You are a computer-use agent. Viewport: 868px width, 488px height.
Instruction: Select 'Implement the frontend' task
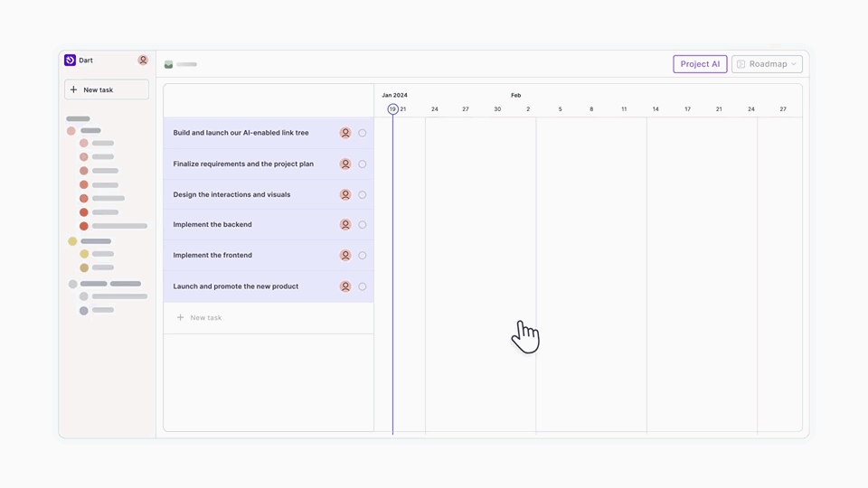pyautogui.click(x=212, y=255)
